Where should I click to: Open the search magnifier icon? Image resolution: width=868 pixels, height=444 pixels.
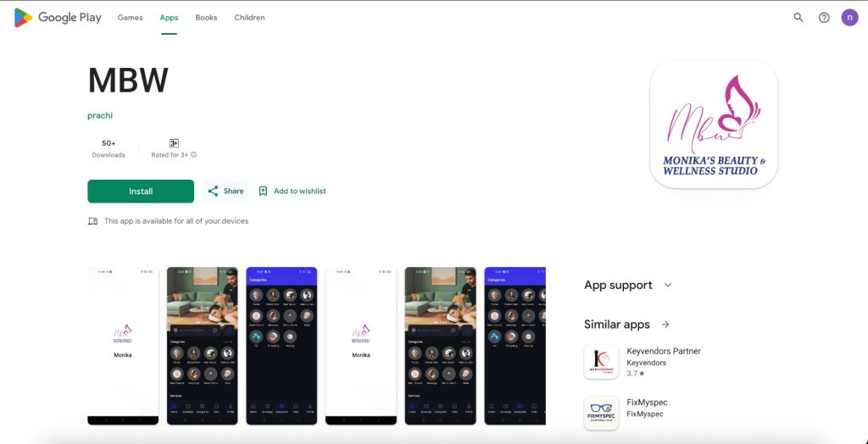pyautogui.click(x=798, y=18)
